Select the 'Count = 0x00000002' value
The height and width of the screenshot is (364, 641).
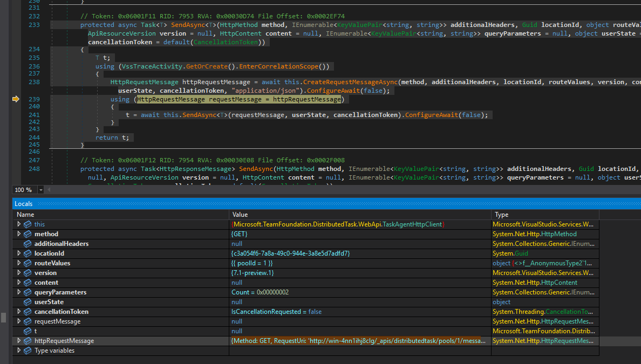click(260, 292)
